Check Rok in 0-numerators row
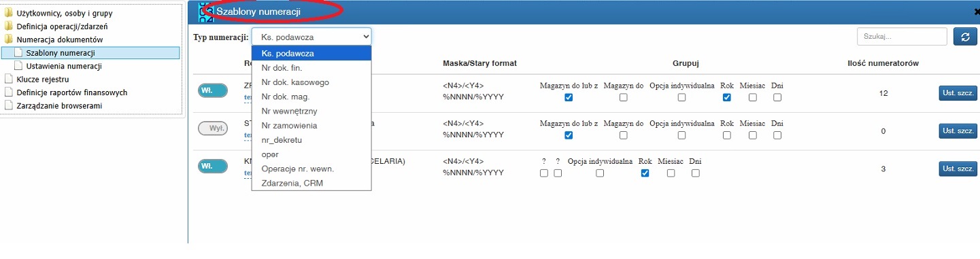Screen dimensions: 980x259 [x=727, y=135]
